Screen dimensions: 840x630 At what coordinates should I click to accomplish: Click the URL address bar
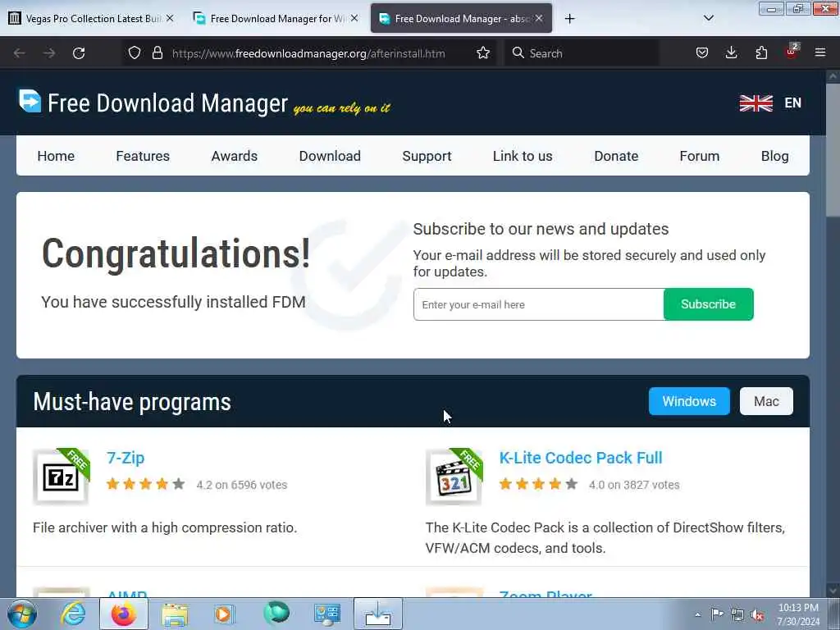[x=308, y=53]
